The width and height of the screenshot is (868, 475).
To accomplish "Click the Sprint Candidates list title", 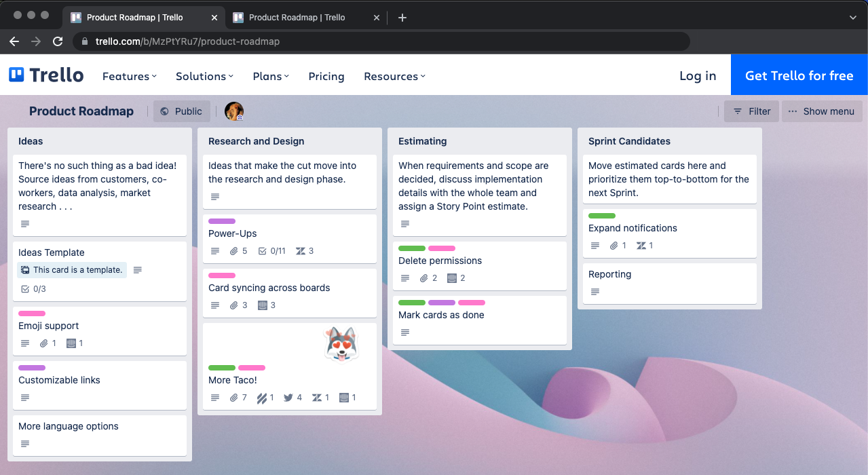I will click(x=629, y=141).
